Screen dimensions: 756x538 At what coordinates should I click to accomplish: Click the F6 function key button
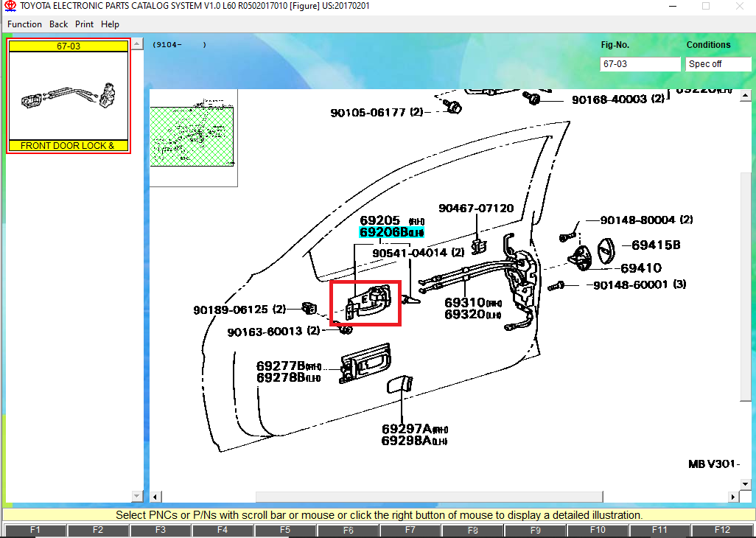pos(348,531)
